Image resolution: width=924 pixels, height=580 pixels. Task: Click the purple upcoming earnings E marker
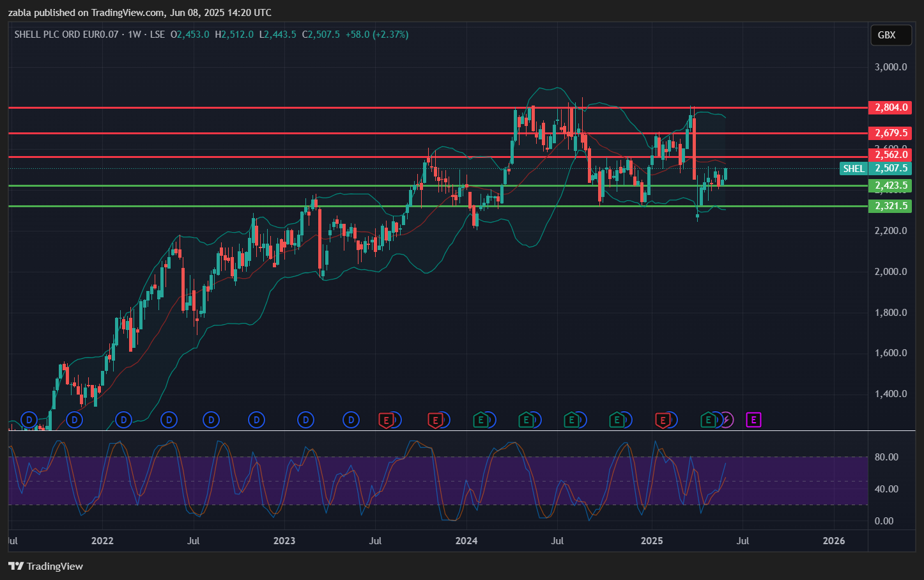coord(754,420)
